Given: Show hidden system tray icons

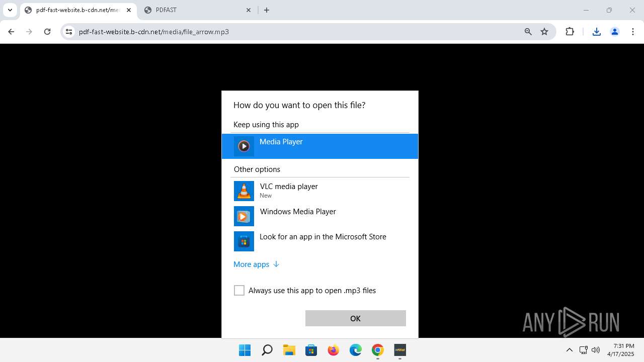Looking at the screenshot, I should pos(570,350).
